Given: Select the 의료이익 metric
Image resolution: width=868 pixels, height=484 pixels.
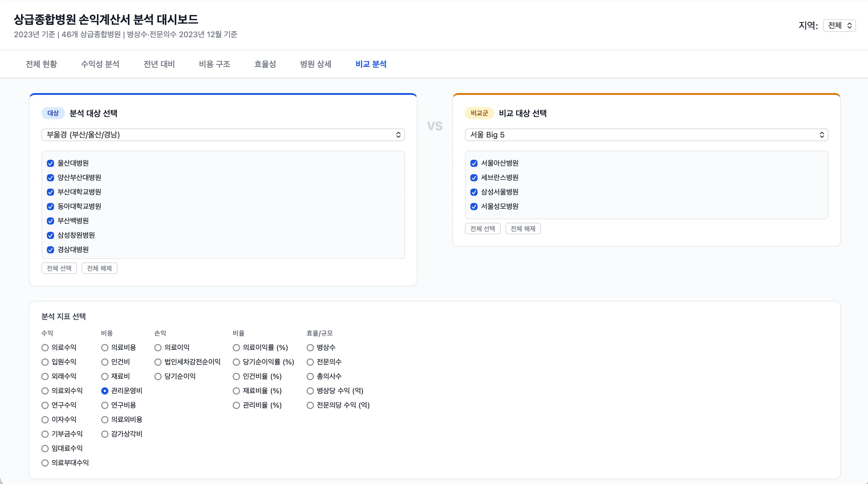Looking at the screenshot, I should pyautogui.click(x=158, y=348).
